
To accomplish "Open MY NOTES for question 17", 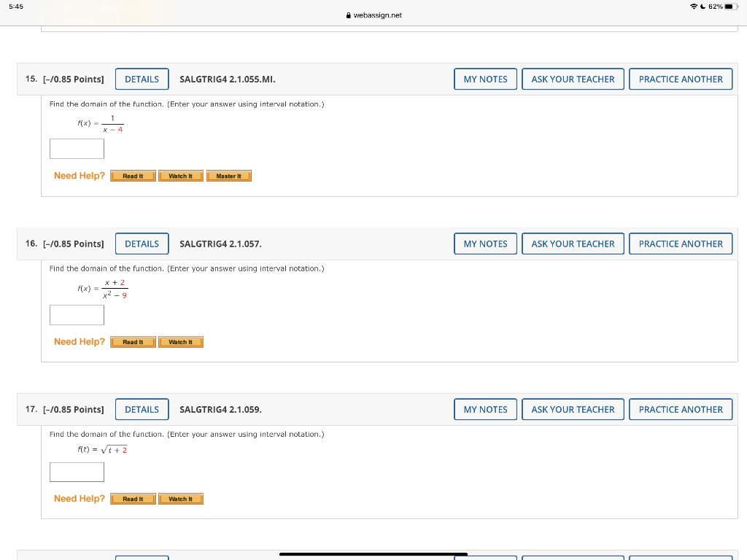I will coord(485,409).
